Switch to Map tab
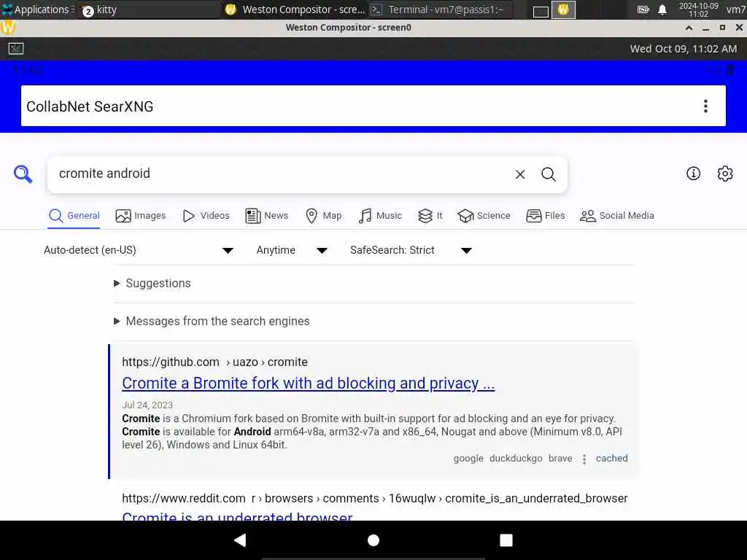Screen dimensions: 747x560 tap(323, 216)
